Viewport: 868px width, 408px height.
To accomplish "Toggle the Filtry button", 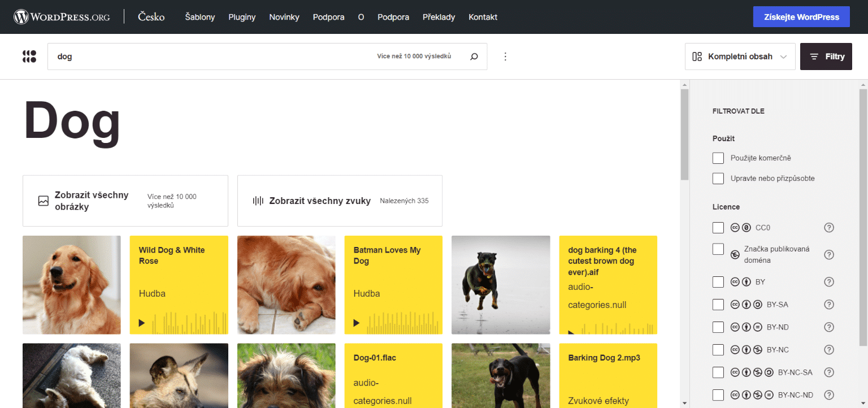I will 826,57.
